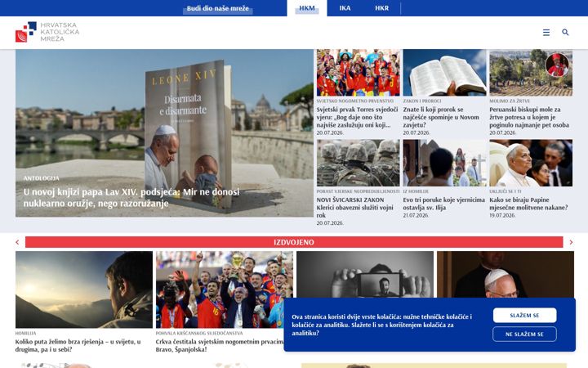Switch to the HKR tab

click(381, 8)
